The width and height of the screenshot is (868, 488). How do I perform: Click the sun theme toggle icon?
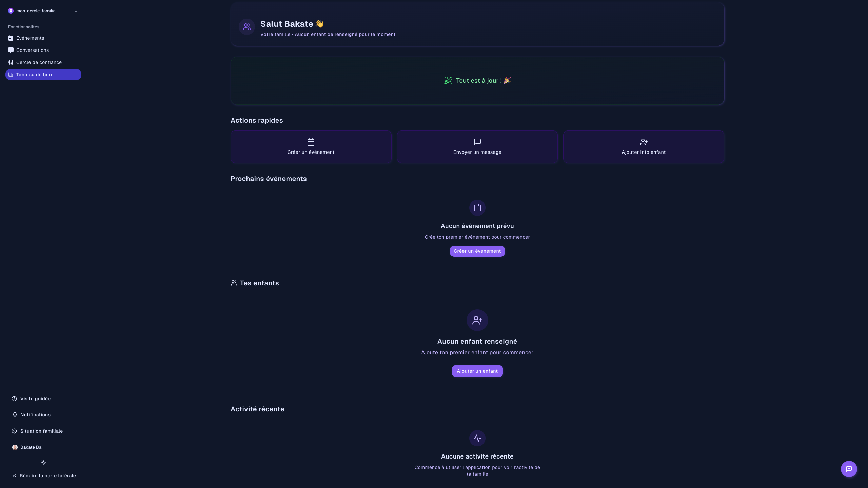tap(43, 462)
